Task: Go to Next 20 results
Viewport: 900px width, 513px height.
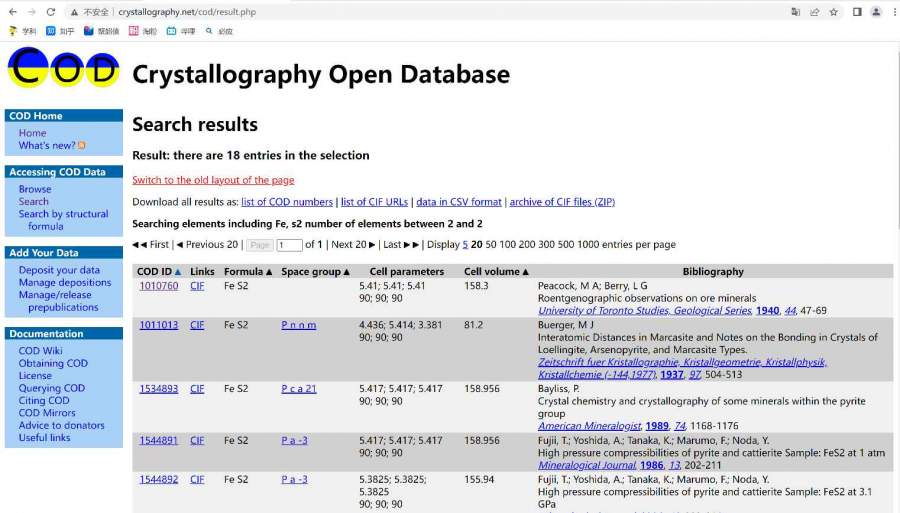Action: 353,244
